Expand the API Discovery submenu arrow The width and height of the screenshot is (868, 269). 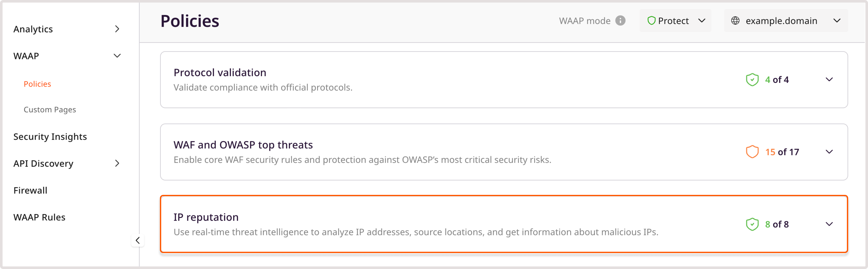(117, 164)
